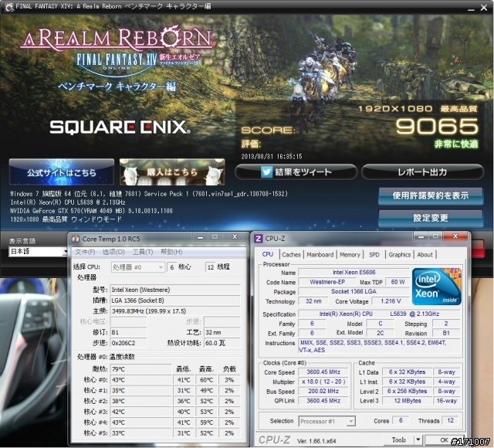Screen dimensions: 494x448
Task: Minimize the Core Temp window
Action: 201,237
